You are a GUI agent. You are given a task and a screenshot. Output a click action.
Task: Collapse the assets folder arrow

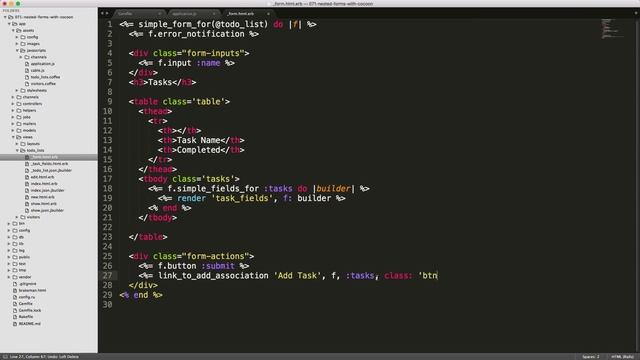click(13, 31)
